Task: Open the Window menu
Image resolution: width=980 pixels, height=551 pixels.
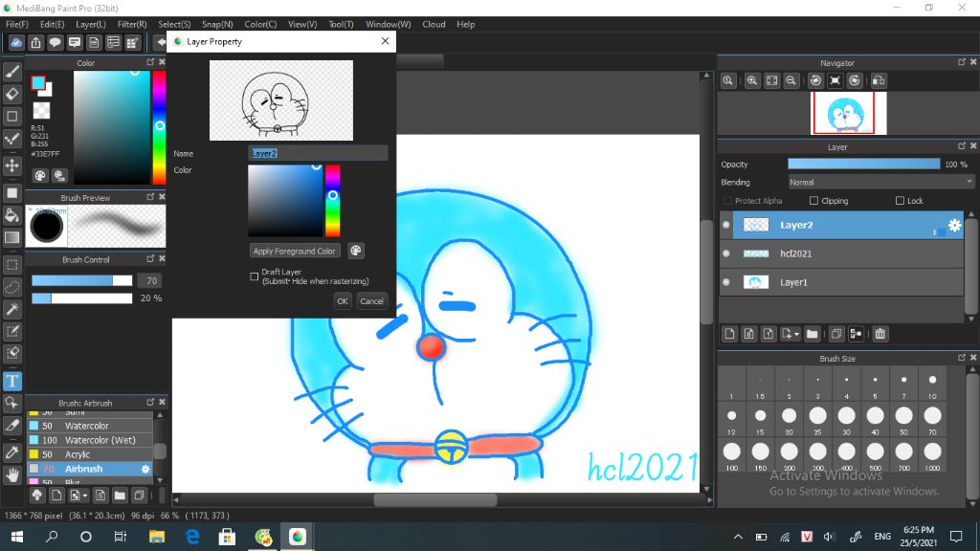Action: (389, 24)
